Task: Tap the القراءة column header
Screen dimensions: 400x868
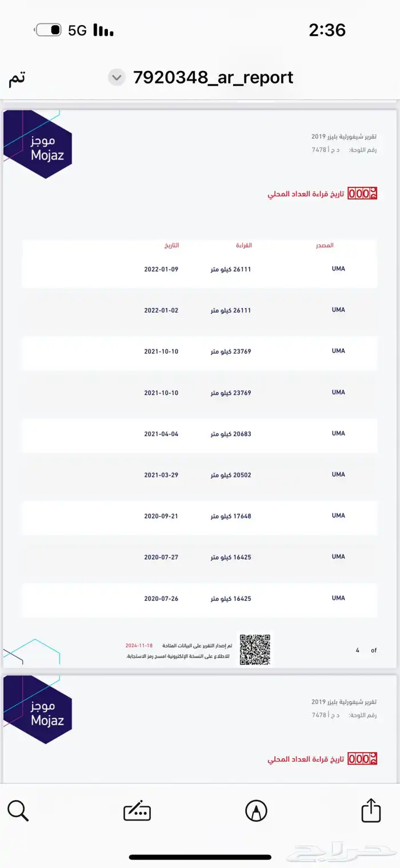Action: [244, 245]
